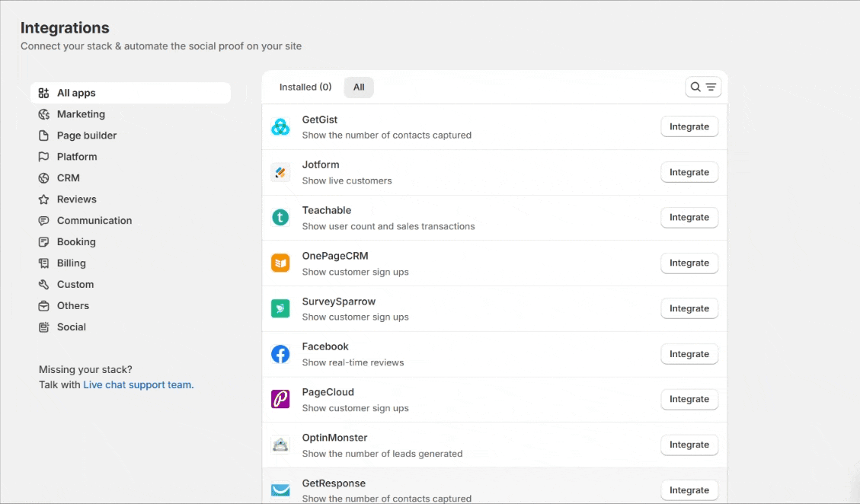Click the Reviews star icon
Screen dimensions: 860x504
[44, 199]
